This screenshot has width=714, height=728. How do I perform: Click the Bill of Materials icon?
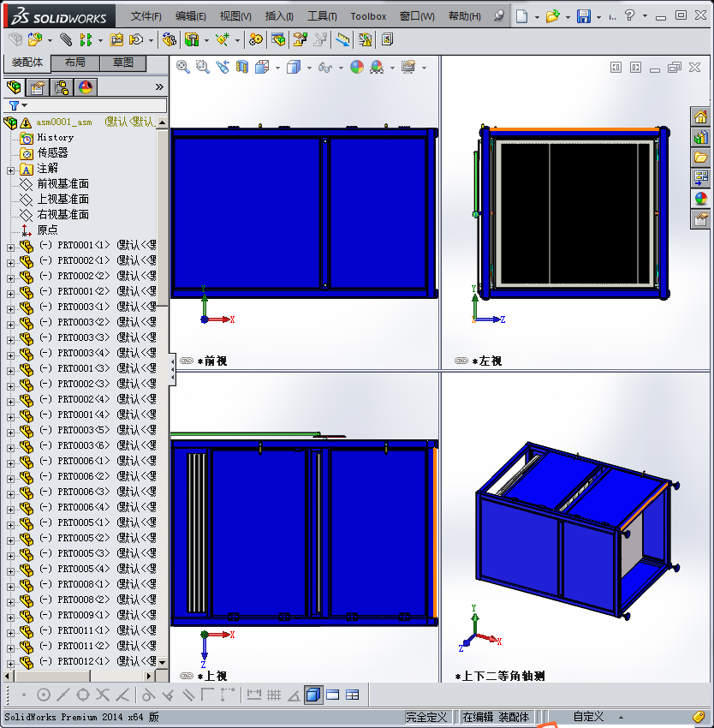pos(278,40)
